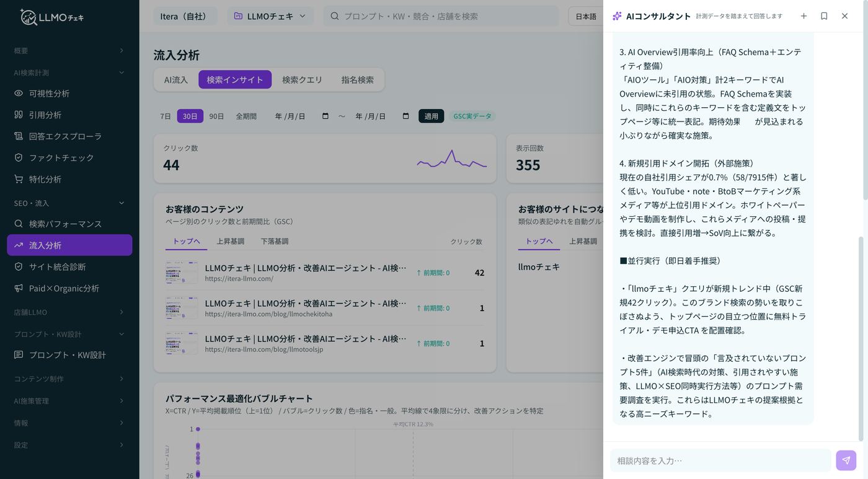Screen dimensions: 868x479
Task: Select the 全期間 period
Action: pos(246,116)
